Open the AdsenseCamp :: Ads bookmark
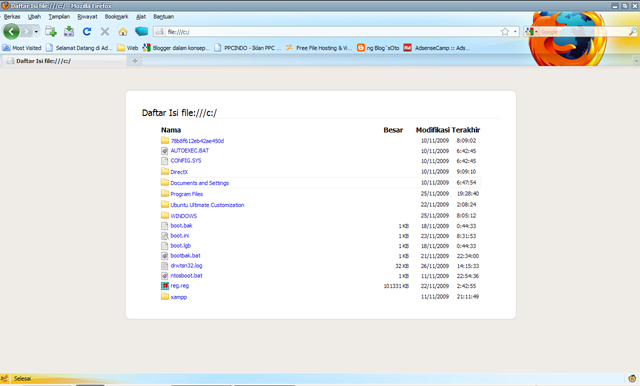The width and height of the screenshot is (640, 386). pos(437,48)
